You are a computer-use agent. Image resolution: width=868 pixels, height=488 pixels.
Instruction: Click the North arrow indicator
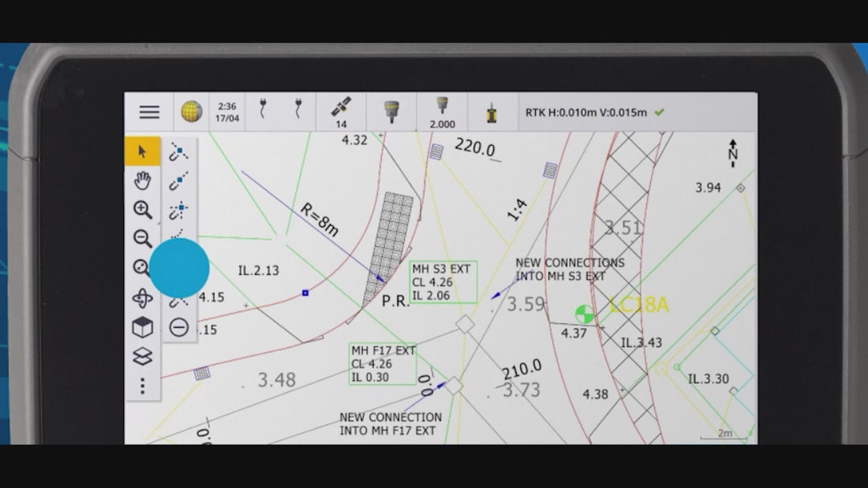(x=732, y=153)
